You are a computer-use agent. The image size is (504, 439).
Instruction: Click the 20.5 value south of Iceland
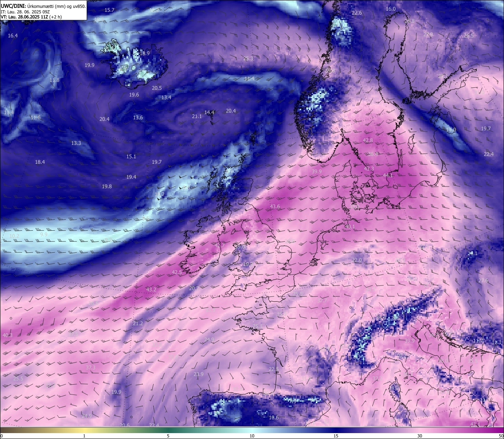coord(157,88)
